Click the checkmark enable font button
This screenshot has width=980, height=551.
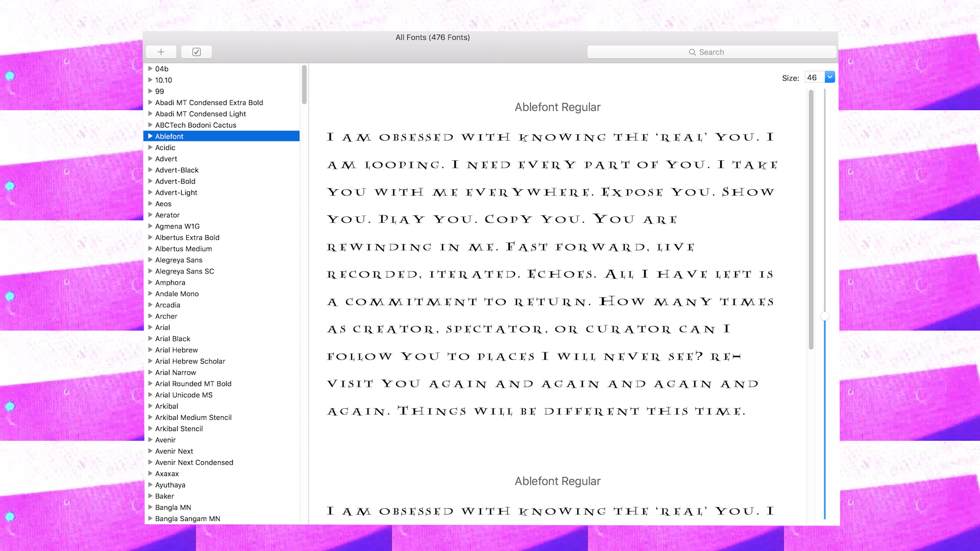coord(197,52)
